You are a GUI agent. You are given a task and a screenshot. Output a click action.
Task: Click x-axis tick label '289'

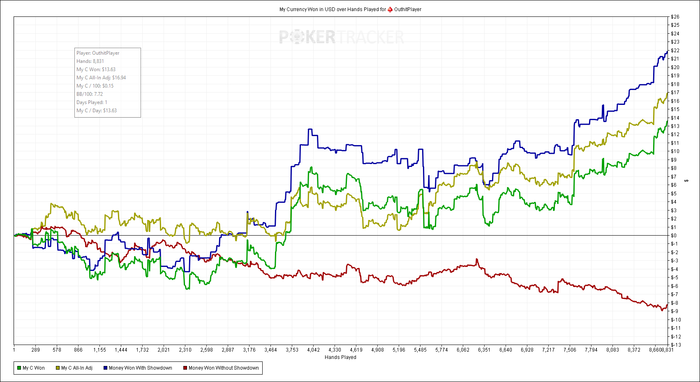coord(35,351)
